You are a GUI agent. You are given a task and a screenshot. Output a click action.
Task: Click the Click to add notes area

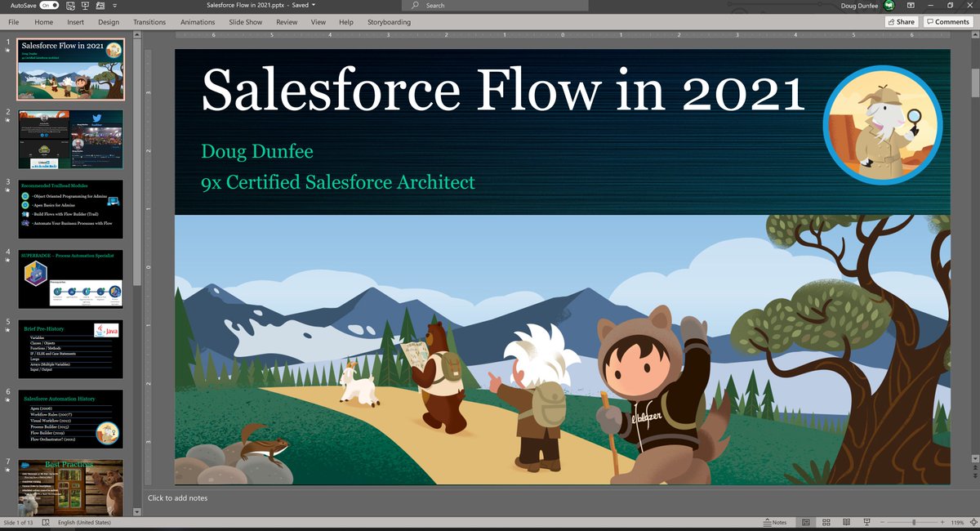(x=178, y=498)
